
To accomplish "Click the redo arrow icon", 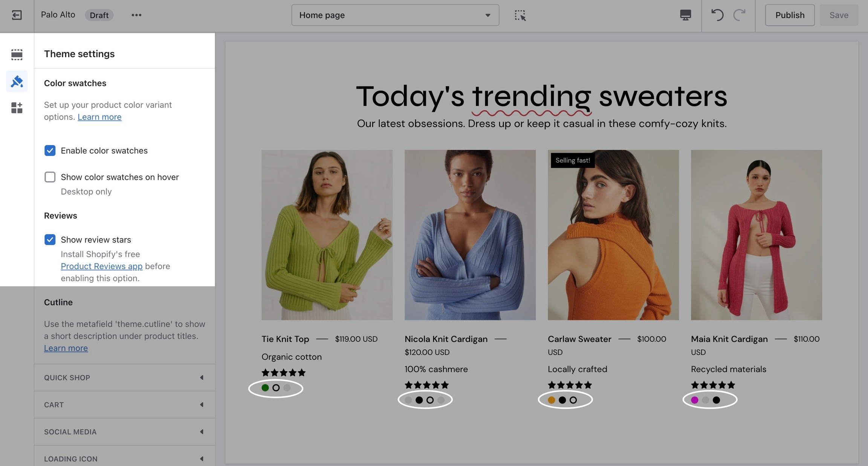I will pos(740,15).
